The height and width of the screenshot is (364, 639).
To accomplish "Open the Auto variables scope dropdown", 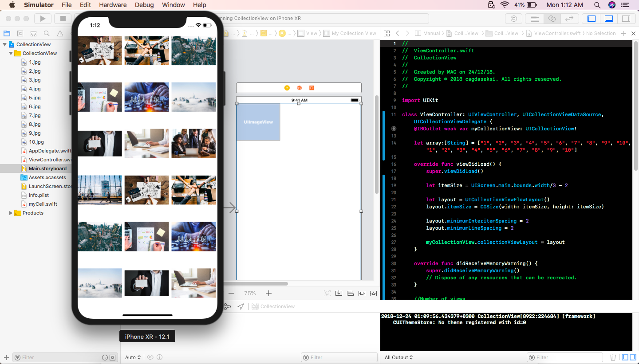I will click(x=133, y=357).
